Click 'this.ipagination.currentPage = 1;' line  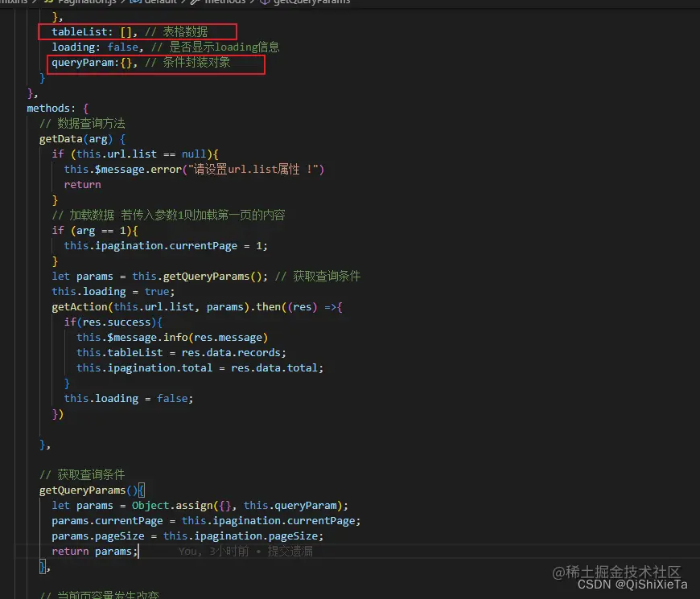click(166, 246)
